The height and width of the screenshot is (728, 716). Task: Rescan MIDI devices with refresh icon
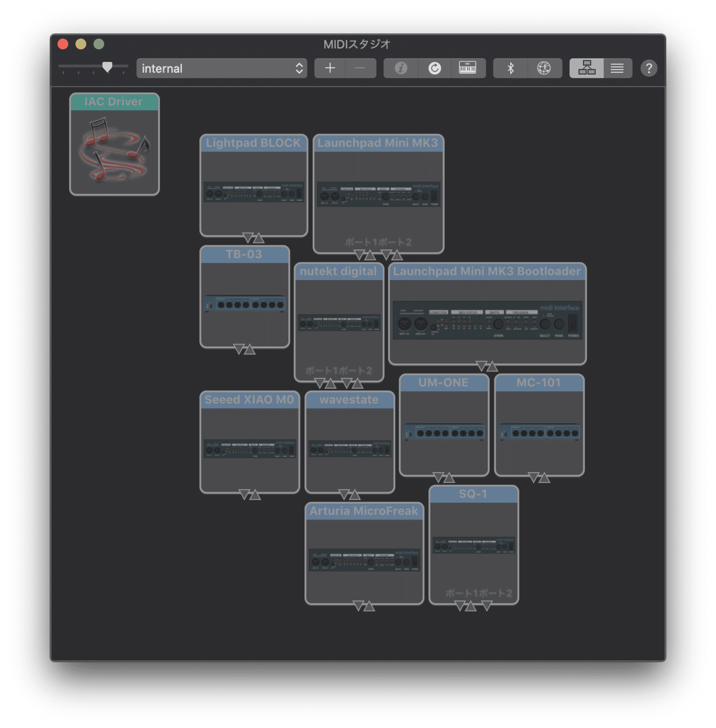pos(435,68)
